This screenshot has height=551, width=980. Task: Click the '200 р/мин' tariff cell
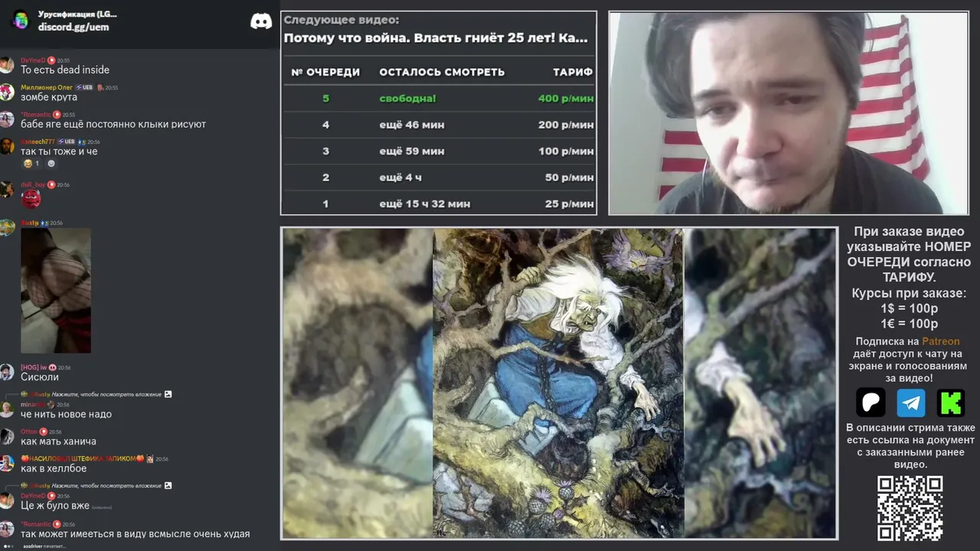pos(566,125)
